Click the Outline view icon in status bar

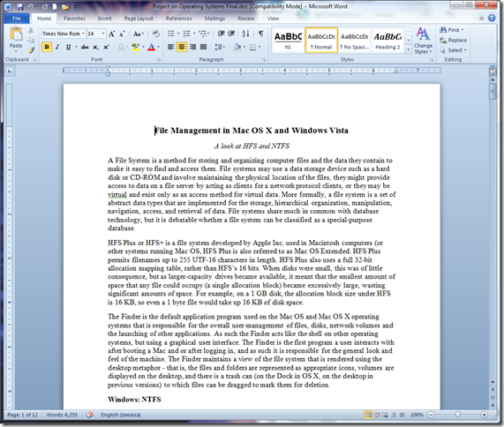tap(394, 415)
